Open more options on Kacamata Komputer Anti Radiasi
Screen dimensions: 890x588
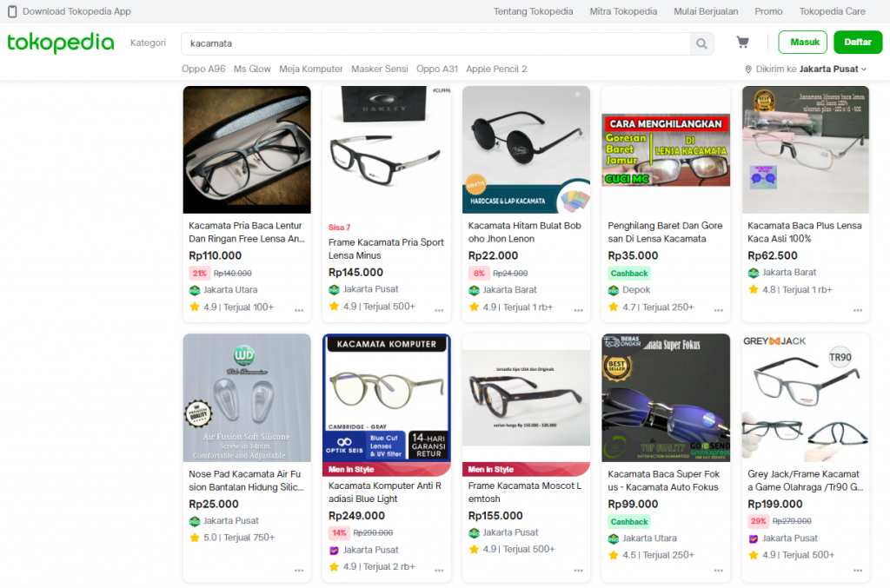pos(439,571)
